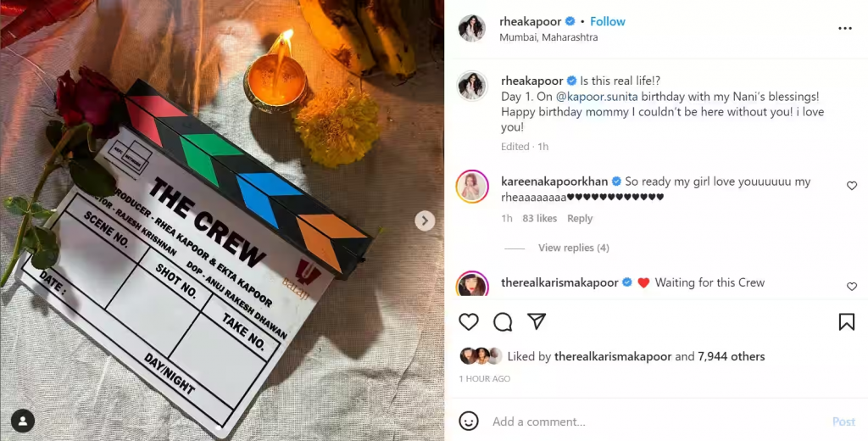
Task: Like kareenakapoorkhan's comment
Action: pos(852,186)
